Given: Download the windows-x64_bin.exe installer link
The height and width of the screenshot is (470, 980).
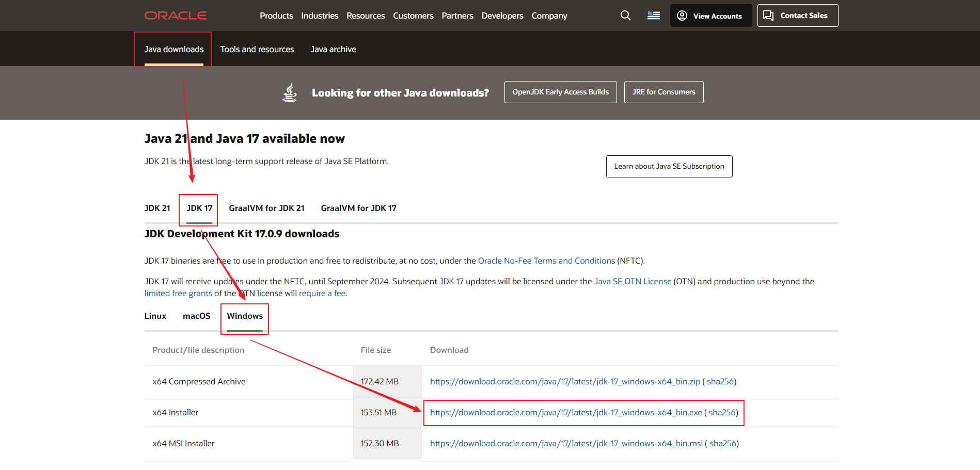Looking at the screenshot, I should (x=566, y=412).
